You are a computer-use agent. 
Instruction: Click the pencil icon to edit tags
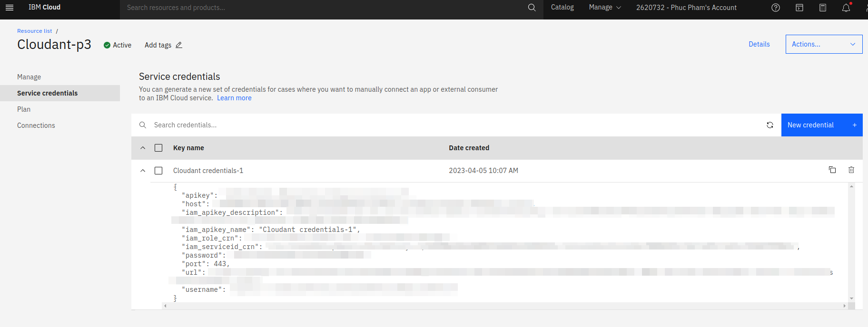pos(179,45)
